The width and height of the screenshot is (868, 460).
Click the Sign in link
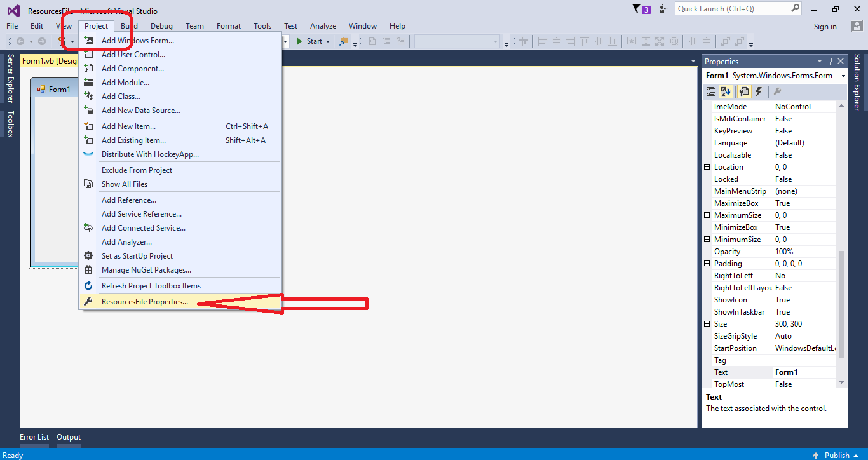825,27
